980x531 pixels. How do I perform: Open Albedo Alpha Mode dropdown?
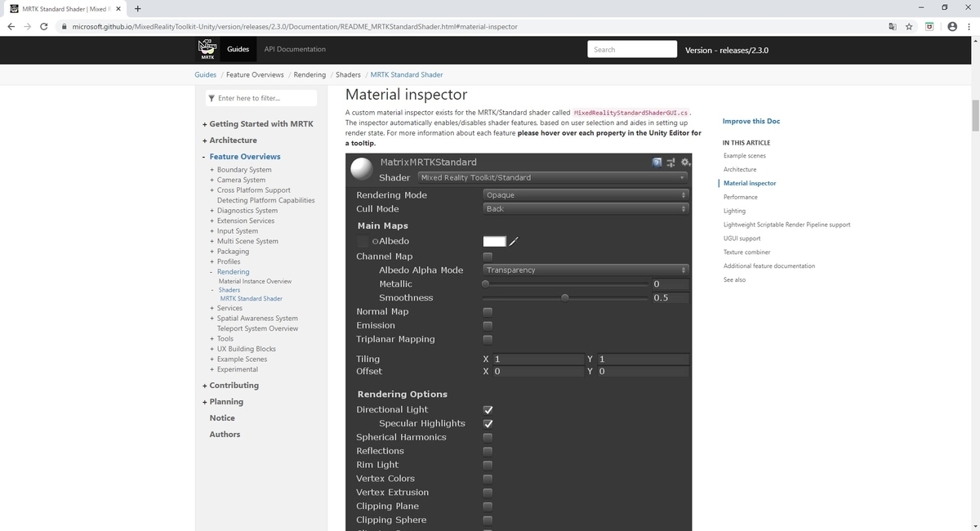[586, 270]
